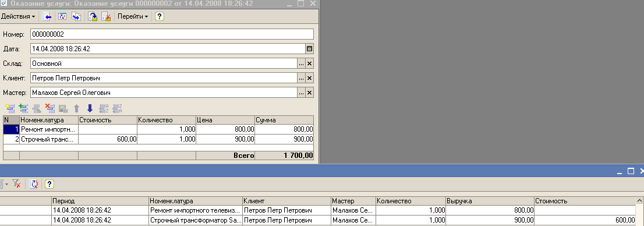
Task: Click the Мастер column header in the lower table
Action: 353,201
